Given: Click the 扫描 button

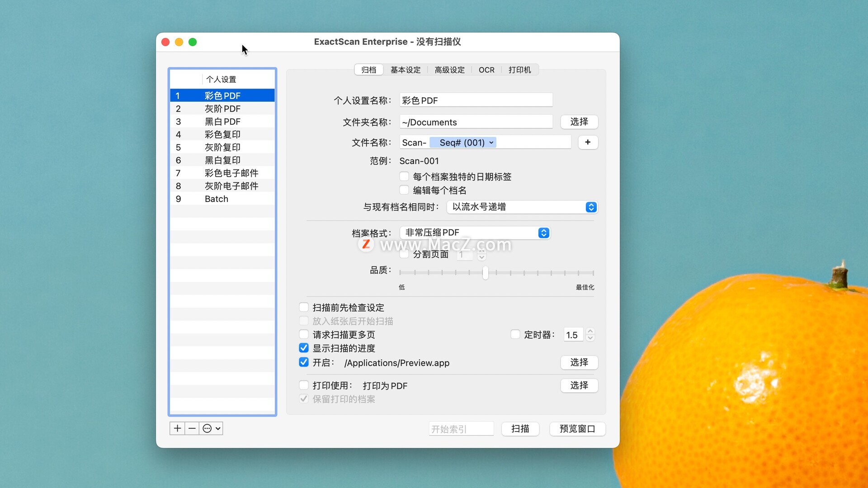Looking at the screenshot, I should (520, 429).
